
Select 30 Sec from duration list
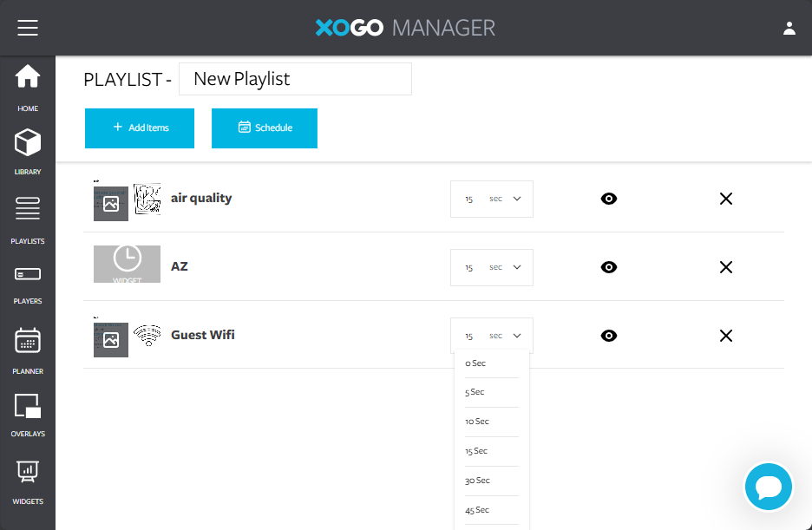coord(478,481)
